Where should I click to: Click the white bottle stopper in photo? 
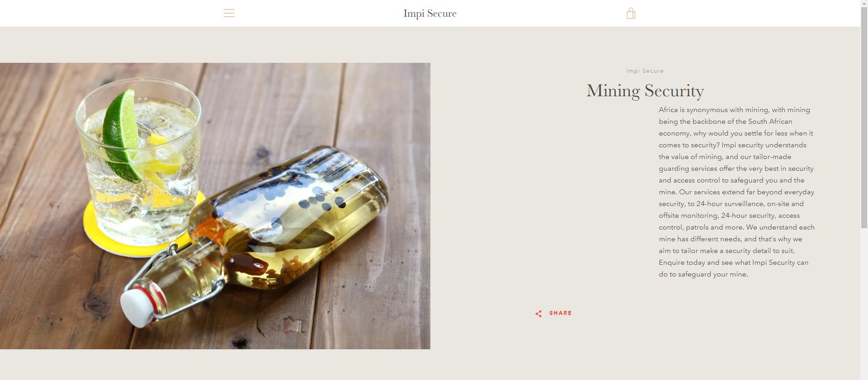click(x=138, y=305)
